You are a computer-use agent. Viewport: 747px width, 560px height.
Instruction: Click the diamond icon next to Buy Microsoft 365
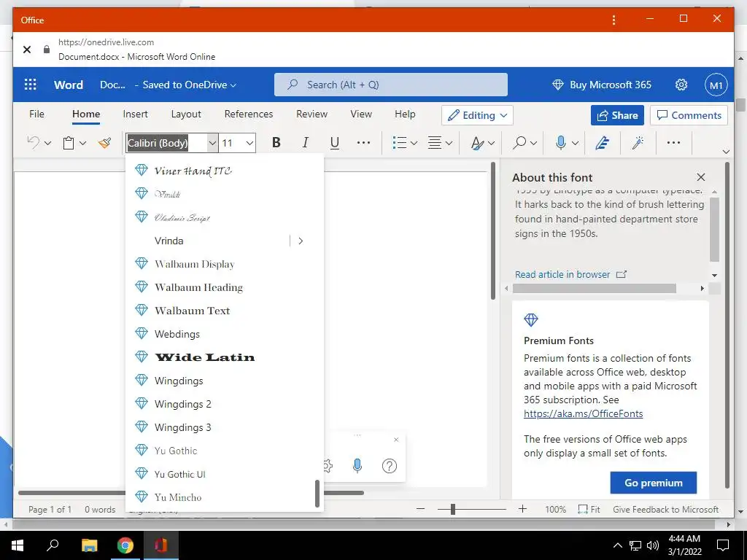pyautogui.click(x=558, y=85)
